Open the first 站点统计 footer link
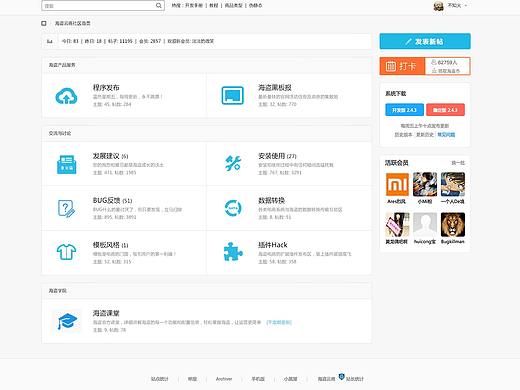The image size is (520, 390). (x=160, y=379)
